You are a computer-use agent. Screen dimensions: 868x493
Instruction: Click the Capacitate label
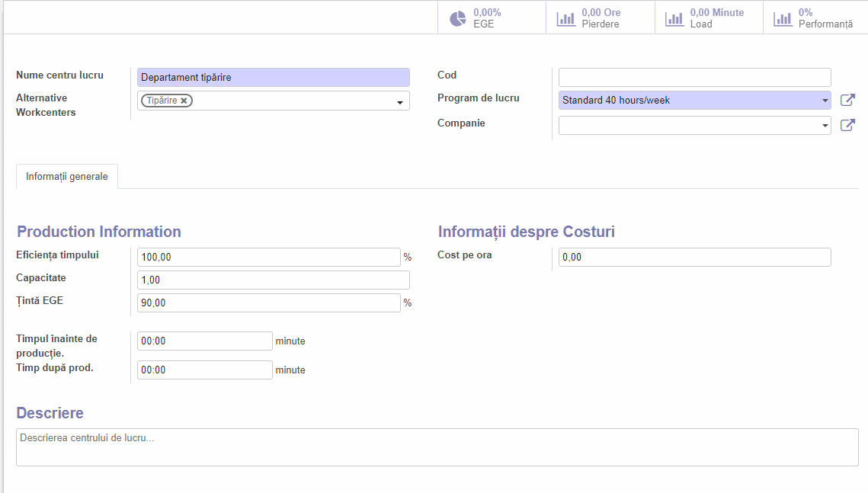41,278
